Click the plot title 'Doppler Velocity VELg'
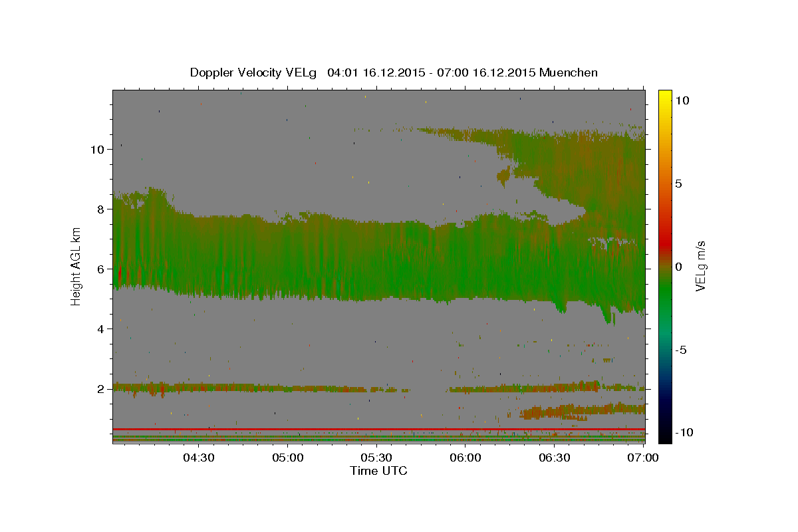This screenshot has width=798, height=532. [x=255, y=72]
